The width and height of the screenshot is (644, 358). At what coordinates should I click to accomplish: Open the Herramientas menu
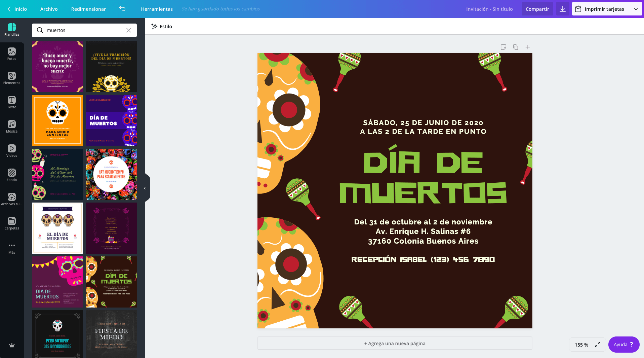point(157,9)
